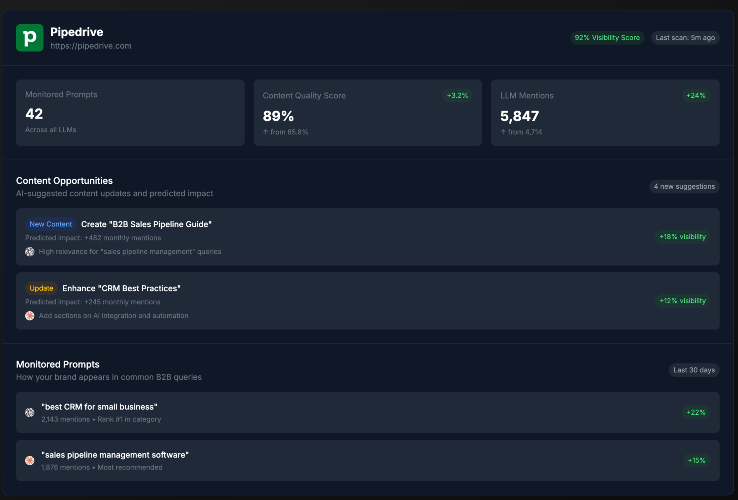The image size is (738, 500).
Task: Click the Pipedrive title text
Action: coord(77,32)
